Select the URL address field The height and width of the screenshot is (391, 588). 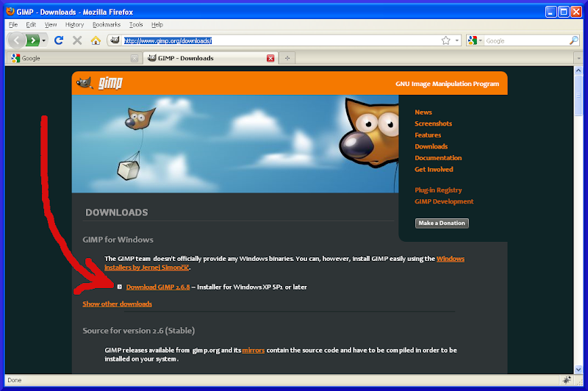tap(282, 40)
